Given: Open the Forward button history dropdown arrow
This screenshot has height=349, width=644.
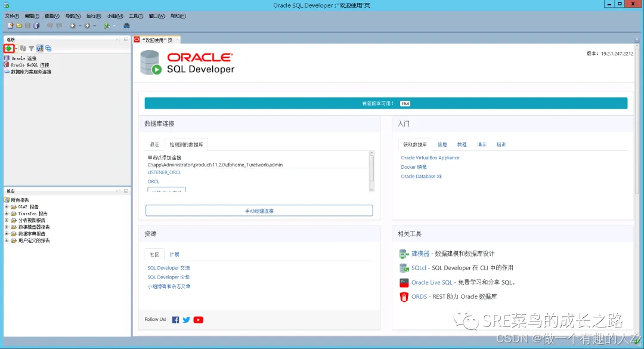Looking at the screenshot, I should point(94,26).
